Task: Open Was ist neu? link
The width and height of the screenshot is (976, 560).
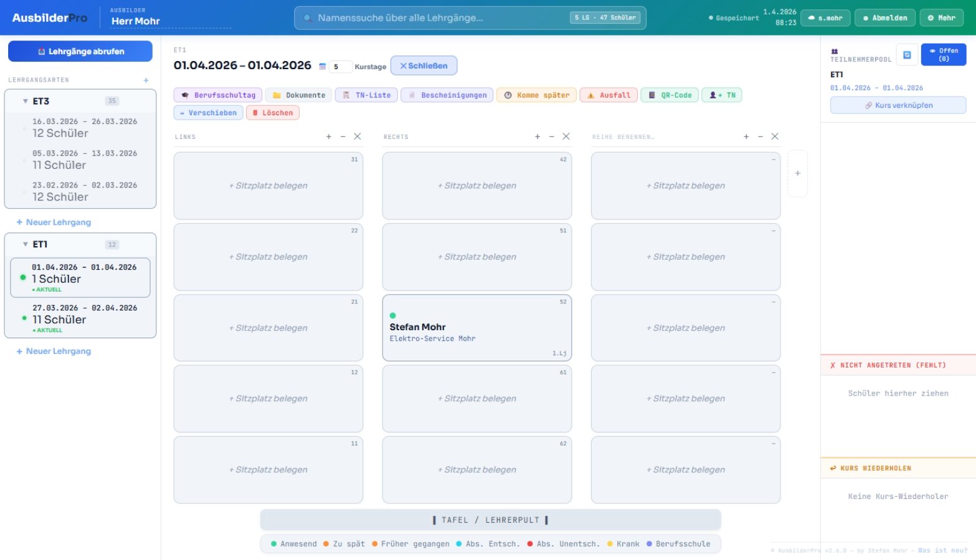Action: [x=942, y=551]
